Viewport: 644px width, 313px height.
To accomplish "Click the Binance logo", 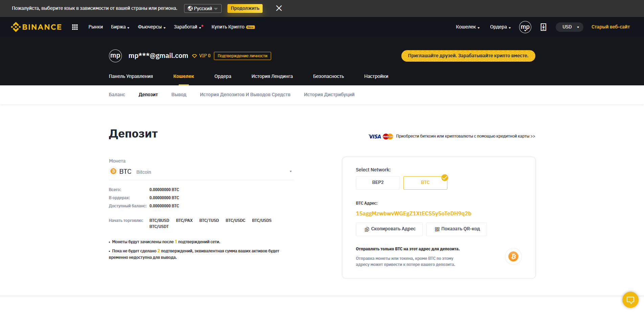I will pyautogui.click(x=36, y=27).
